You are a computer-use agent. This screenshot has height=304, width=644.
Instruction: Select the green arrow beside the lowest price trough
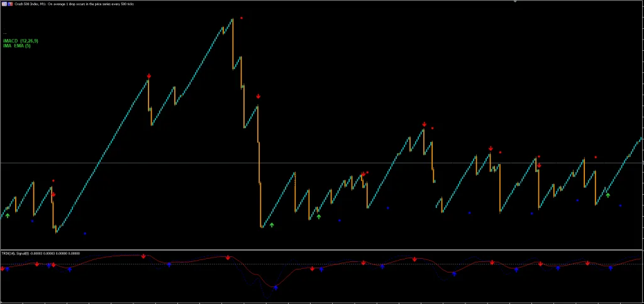pos(272,224)
